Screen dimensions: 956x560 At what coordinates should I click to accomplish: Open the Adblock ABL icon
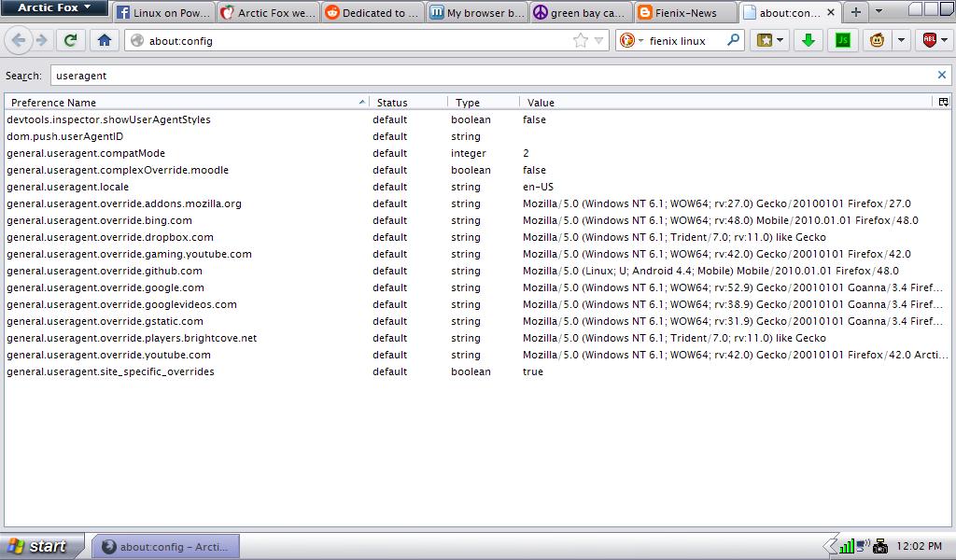(929, 40)
